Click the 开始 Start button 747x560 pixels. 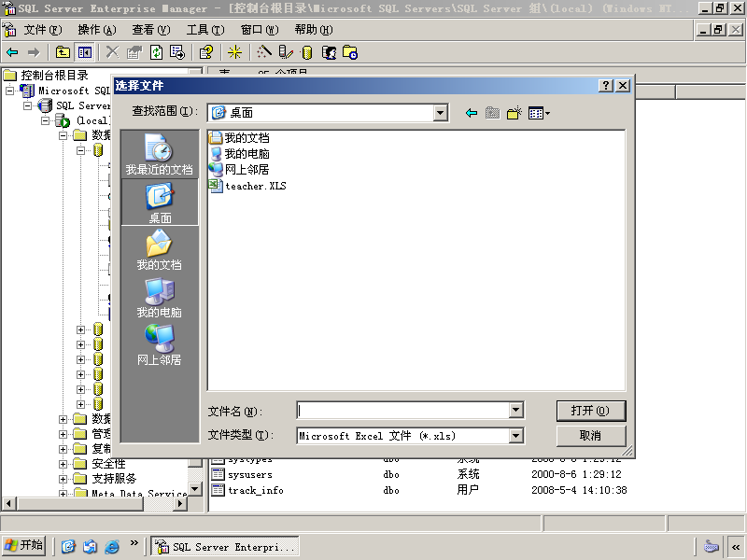point(24,545)
